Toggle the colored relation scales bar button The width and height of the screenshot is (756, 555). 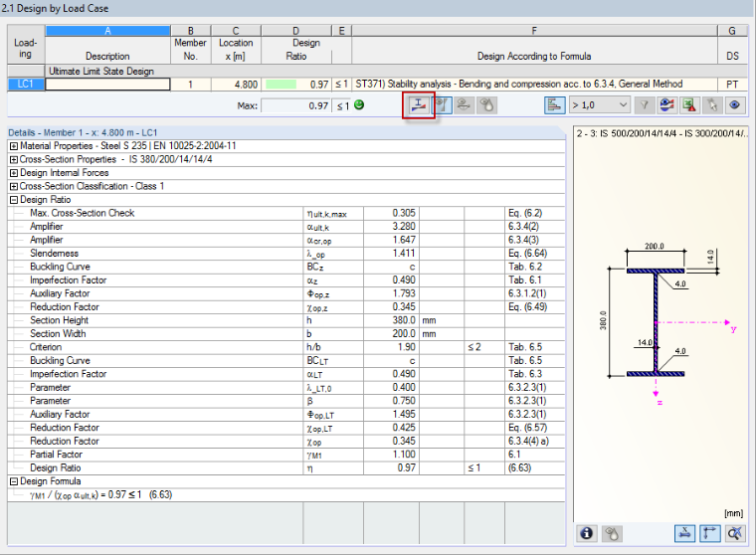coord(554,105)
